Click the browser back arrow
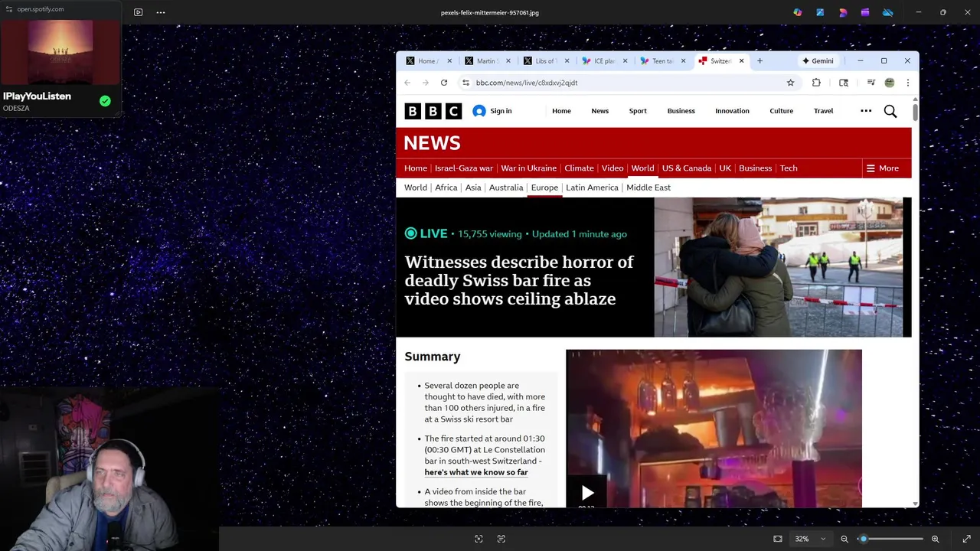The image size is (980, 551). 407,83
